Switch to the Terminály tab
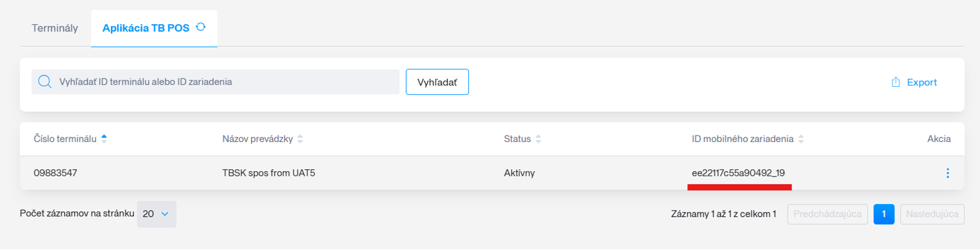 pyautogui.click(x=55, y=28)
